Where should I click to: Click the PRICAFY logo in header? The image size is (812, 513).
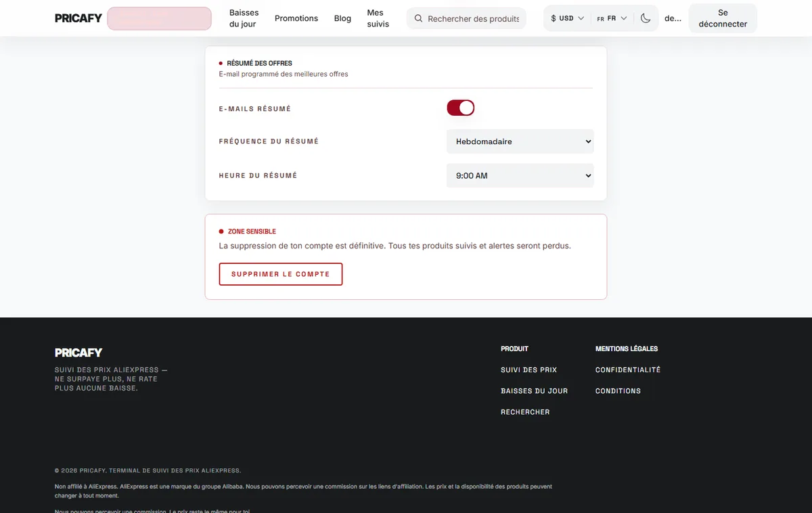tap(78, 18)
